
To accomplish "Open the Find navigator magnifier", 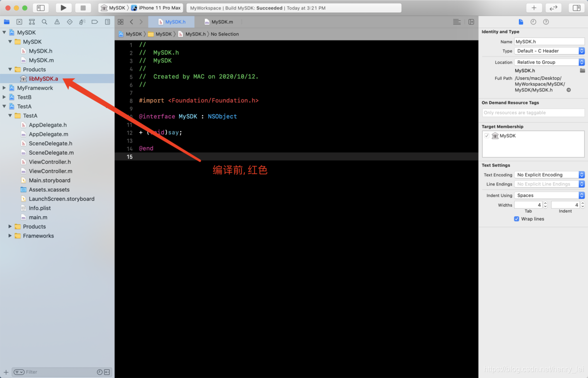I will pyautogui.click(x=45, y=22).
